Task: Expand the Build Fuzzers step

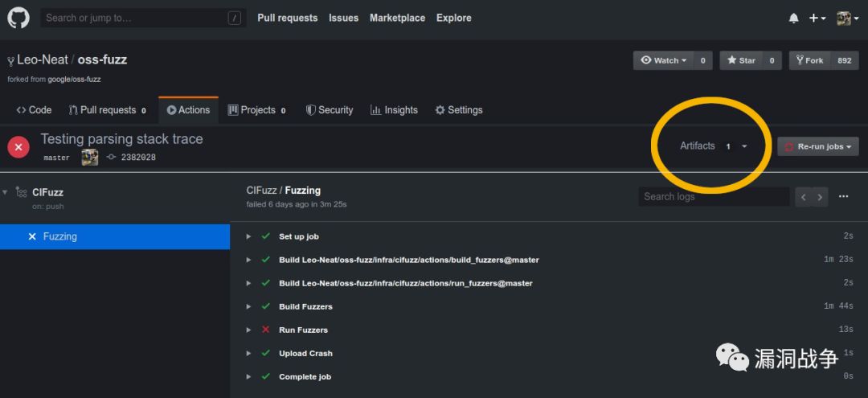Action: [x=248, y=306]
